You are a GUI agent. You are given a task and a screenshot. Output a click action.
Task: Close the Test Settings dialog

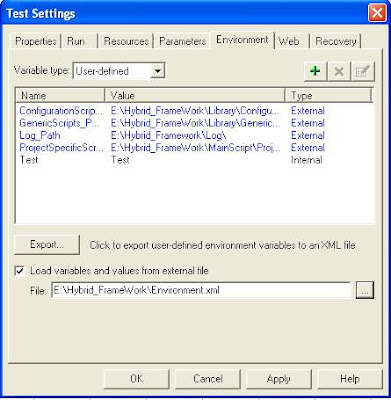click(377, 13)
